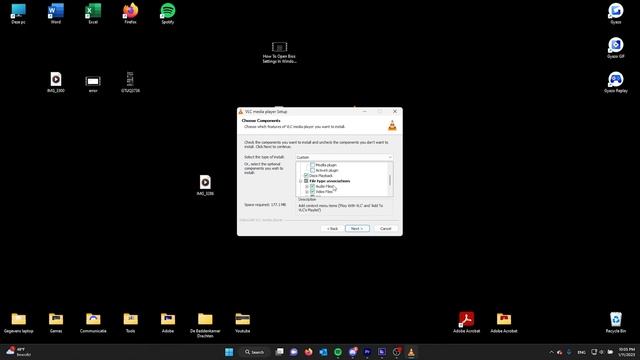
Task: Open the taskbar clock and date
Action: tap(627, 352)
